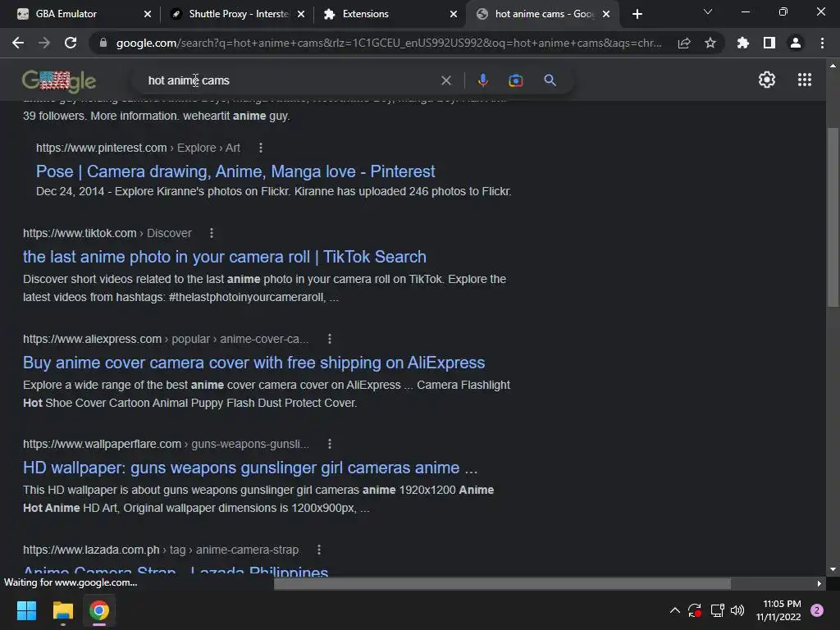Show hidden system tray icons
This screenshot has width=840, height=630.
(675, 610)
